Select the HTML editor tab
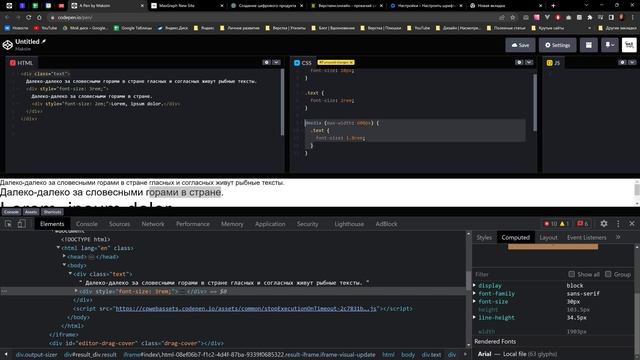This screenshot has width=640, height=360. (21, 63)
